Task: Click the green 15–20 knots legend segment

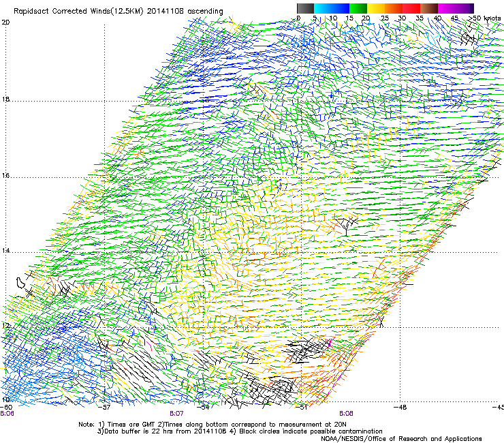Action: 358,8
